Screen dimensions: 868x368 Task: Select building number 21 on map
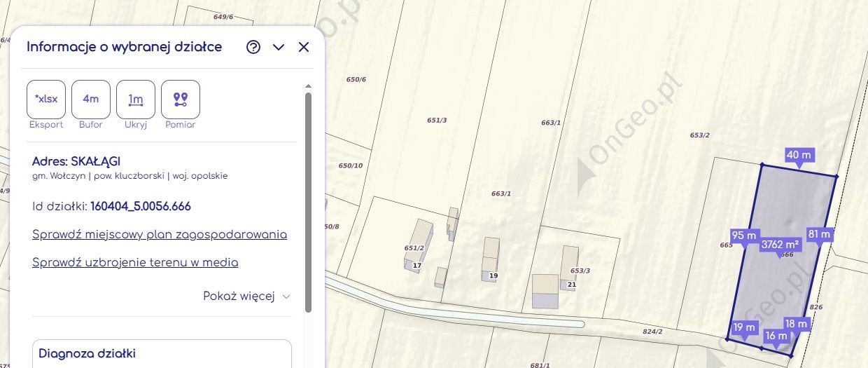(x=571, y=284)
